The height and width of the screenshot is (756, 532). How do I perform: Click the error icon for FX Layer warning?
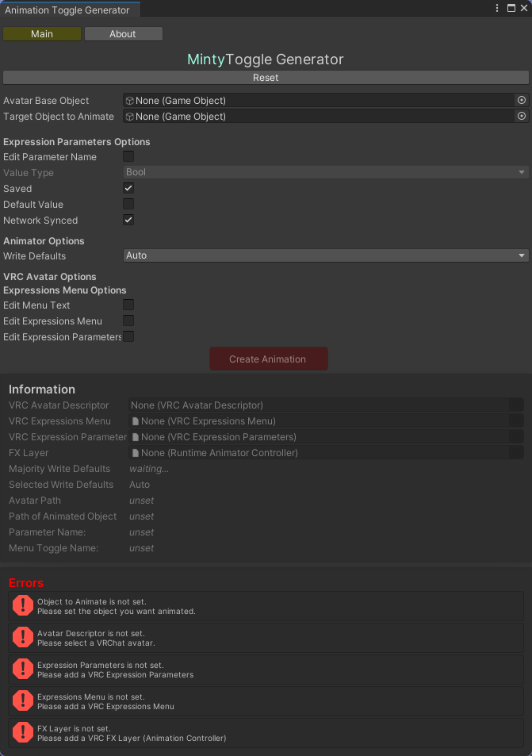click(22, 731)
